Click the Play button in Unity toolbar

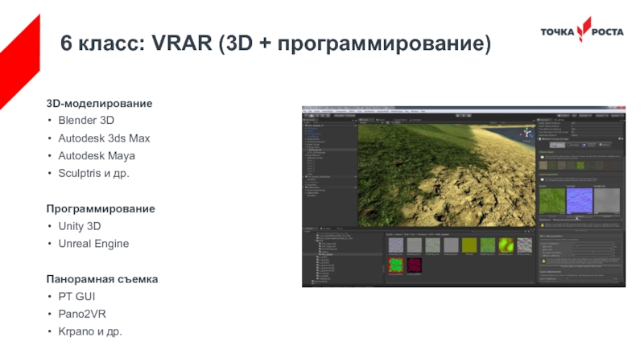pyautogui.click(x=457, y=116)
